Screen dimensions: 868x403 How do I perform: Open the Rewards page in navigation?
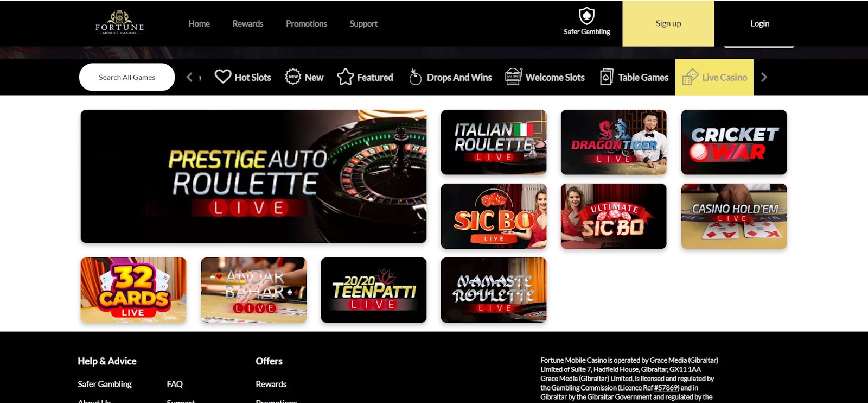(x=247, y=24)
